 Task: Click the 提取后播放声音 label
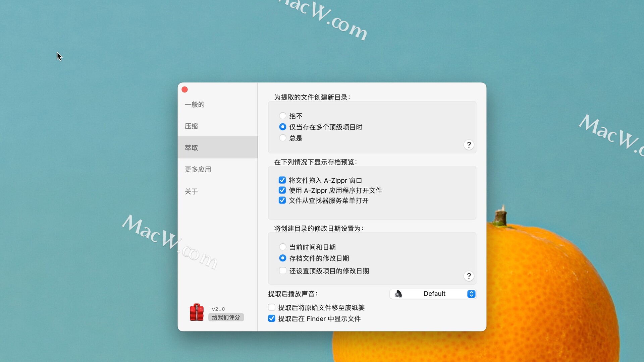293,294
